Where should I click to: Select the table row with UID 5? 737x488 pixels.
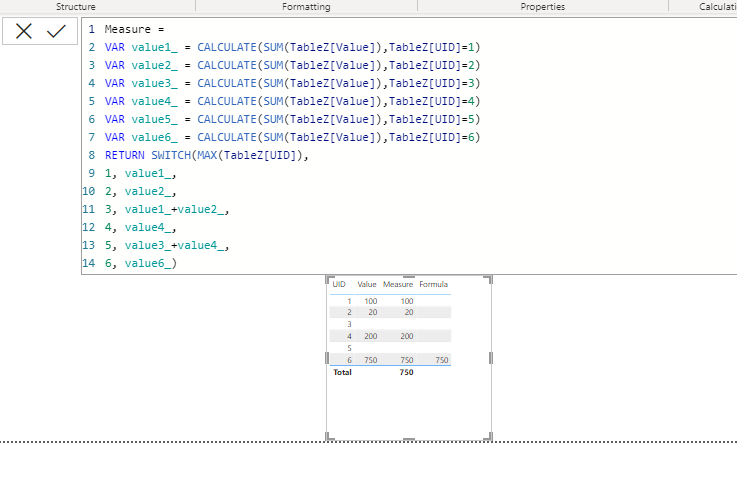click(390, 348)
